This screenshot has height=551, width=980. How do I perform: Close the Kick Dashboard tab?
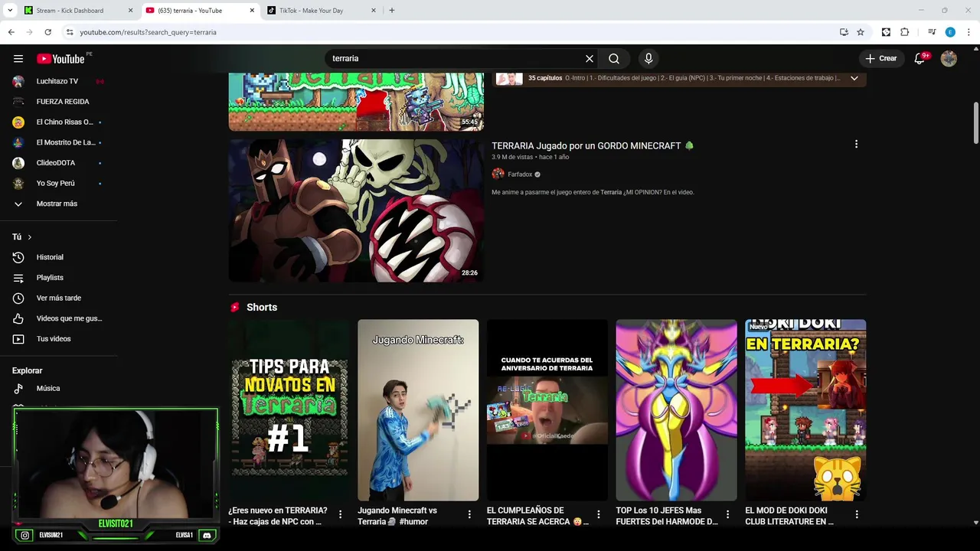click(130, 10)
